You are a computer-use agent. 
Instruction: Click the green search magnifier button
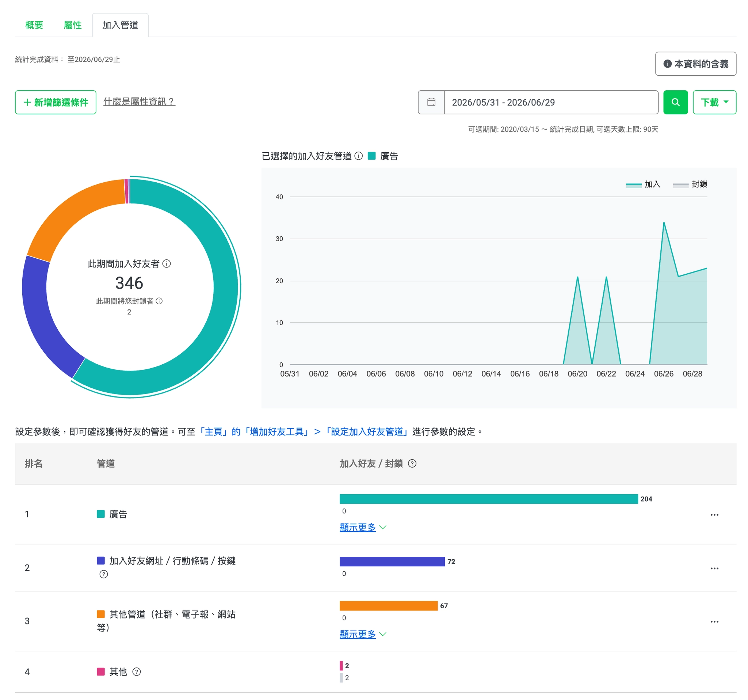click(x=675, y=102)
